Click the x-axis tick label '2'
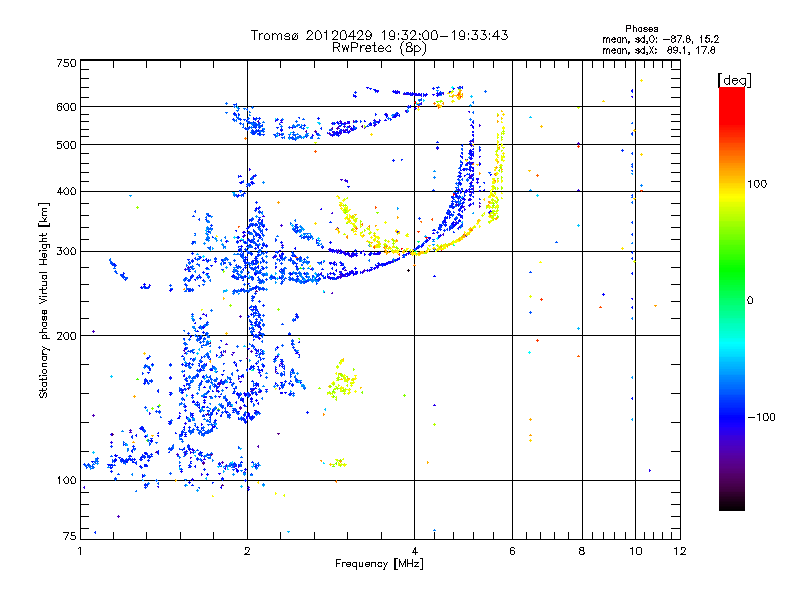The width and height of the screenshot is (800, 600). pos(247,551)
